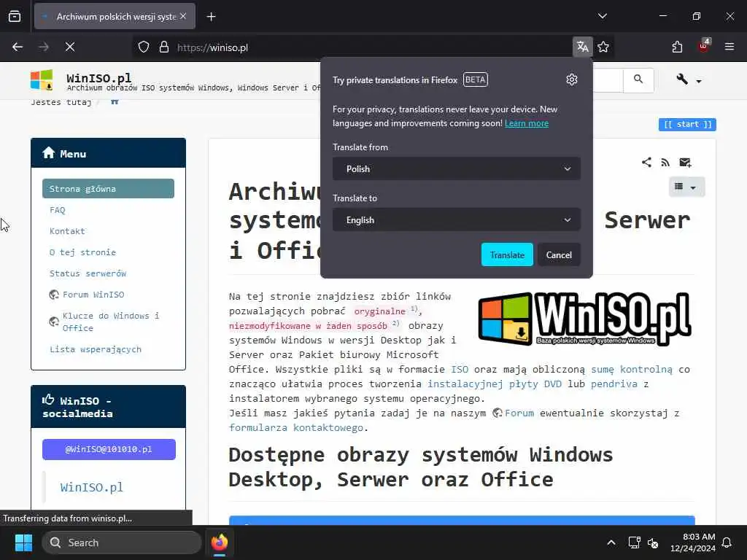Show hidden system tray icons

tap(611, 542)
